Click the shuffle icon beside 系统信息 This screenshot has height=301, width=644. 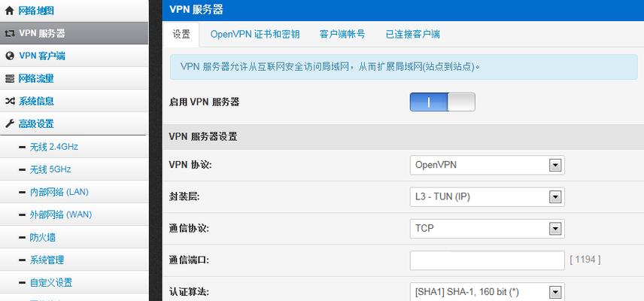coord(10,101)
